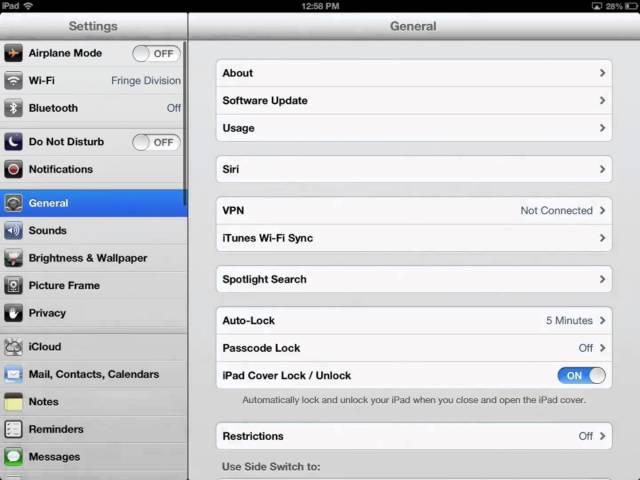Tap the green Messages icon
The image size is (640, 480).
14,457
